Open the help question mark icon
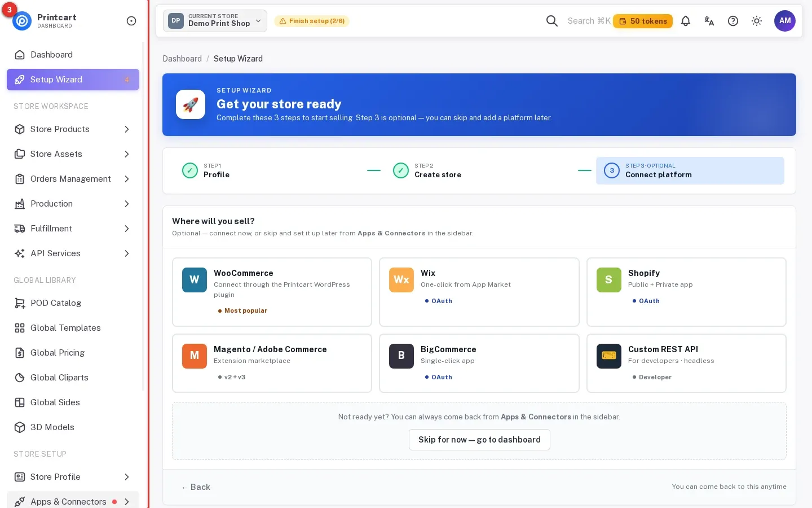Image resolution: width=812 pixels, height=508 pixels. tap(733, 21)
